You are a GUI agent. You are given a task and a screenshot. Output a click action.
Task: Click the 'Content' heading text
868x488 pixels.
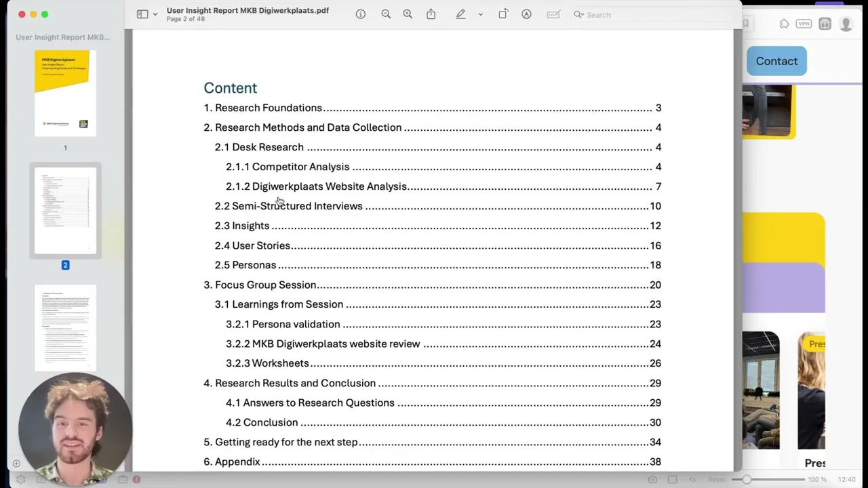(230, 88)
